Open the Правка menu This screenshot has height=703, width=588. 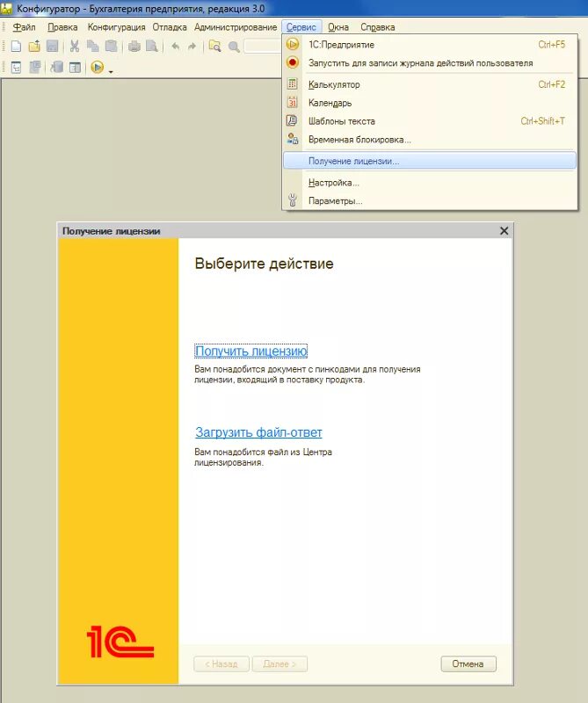click(62, 27)
